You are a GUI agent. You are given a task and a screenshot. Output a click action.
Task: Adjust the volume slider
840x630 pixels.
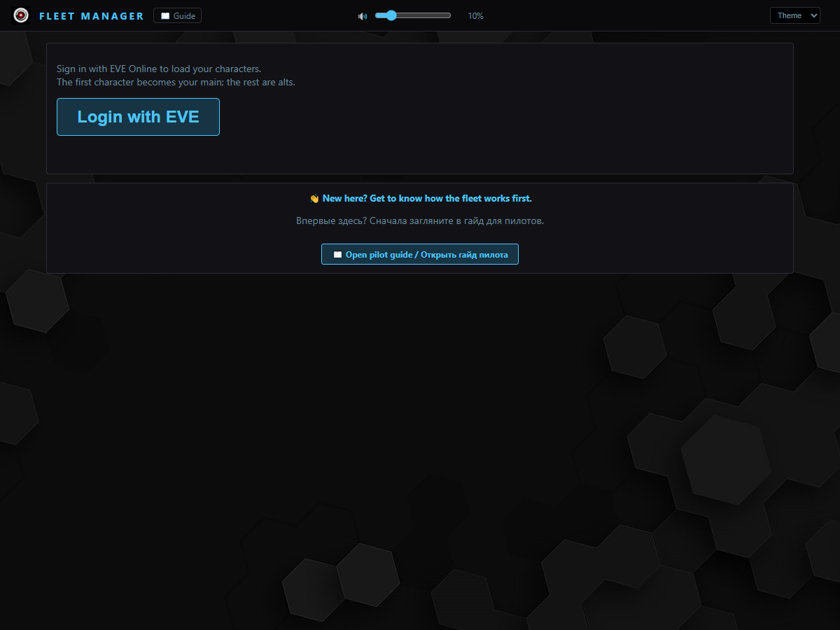[413, 15]
